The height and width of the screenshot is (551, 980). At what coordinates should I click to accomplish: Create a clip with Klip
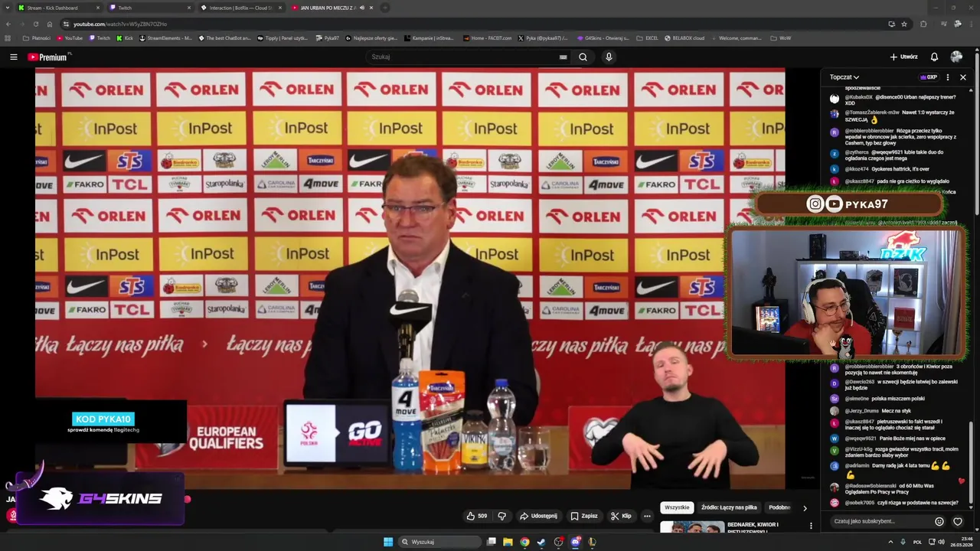(x=621, y=516)
